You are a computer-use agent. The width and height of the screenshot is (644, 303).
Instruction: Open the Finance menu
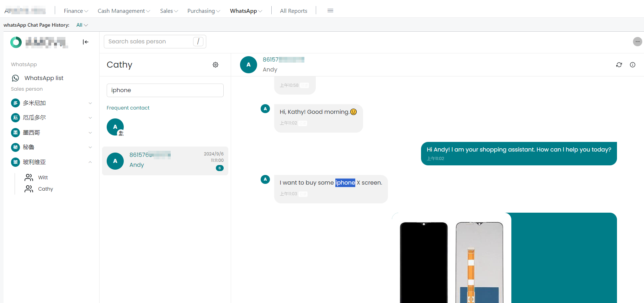point(76,11)
